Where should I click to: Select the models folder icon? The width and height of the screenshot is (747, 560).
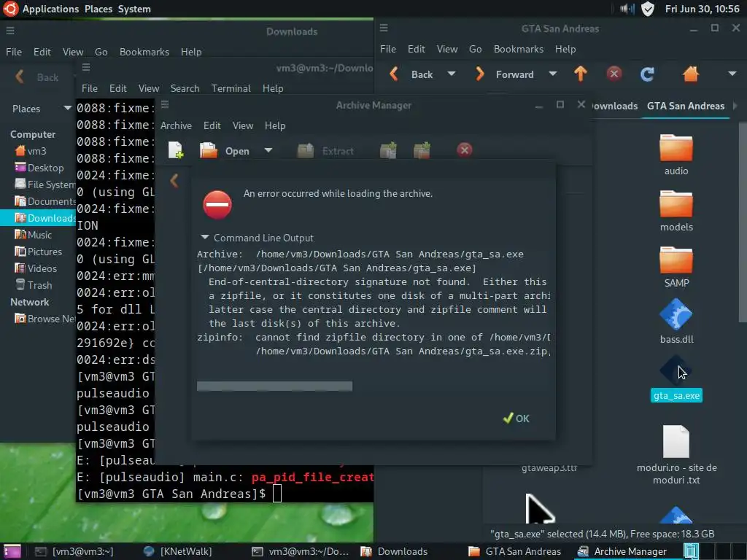676,204
